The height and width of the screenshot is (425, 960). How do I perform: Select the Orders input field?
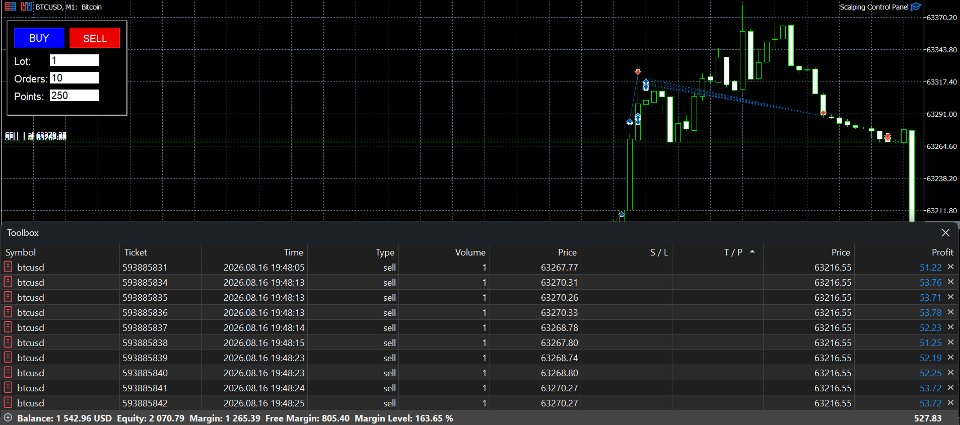tap(74, 78)
